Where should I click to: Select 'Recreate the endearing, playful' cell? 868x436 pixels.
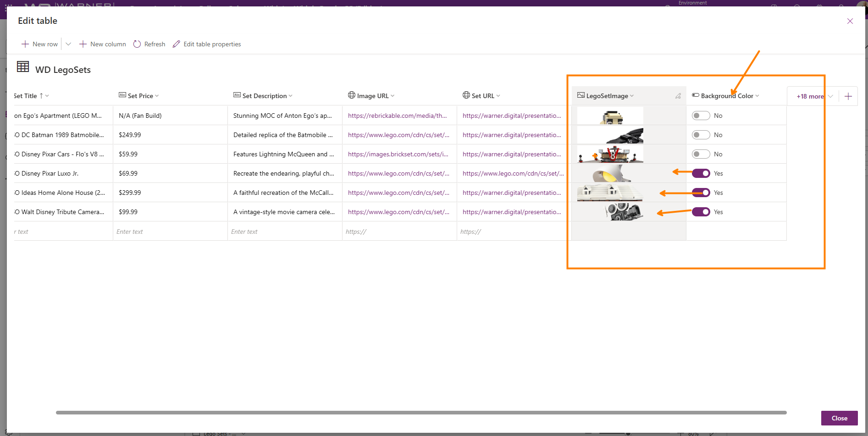(x=285, y=173)
